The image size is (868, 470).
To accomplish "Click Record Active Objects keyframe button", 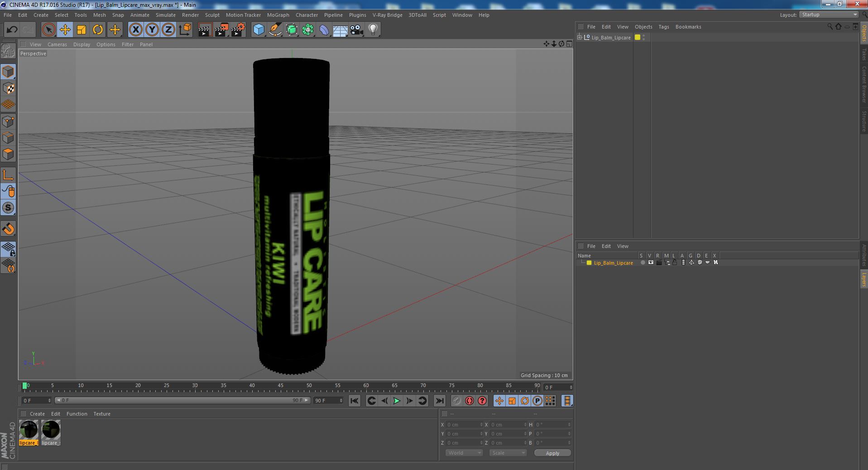I will coord(456,401).
